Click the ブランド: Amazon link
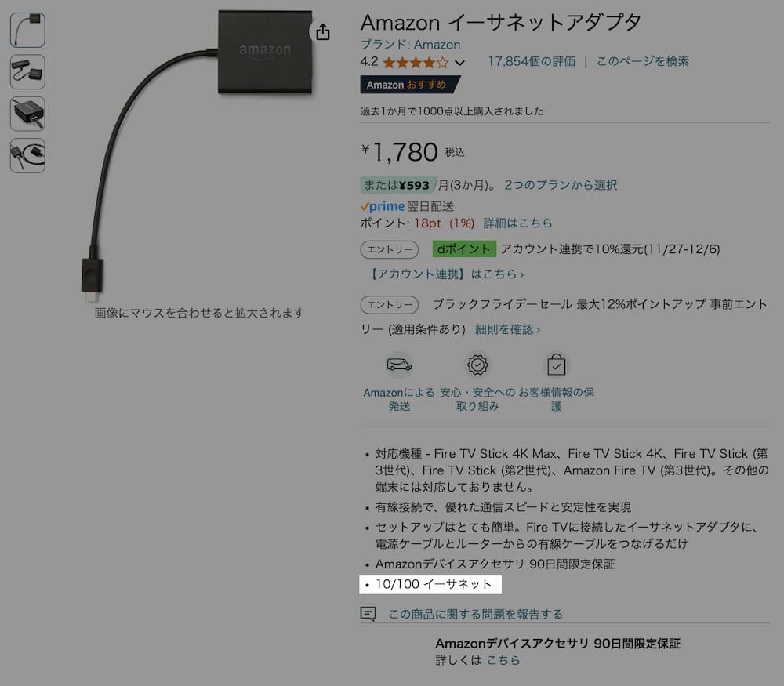Viewport: 784px width, 686px height. 410,45
